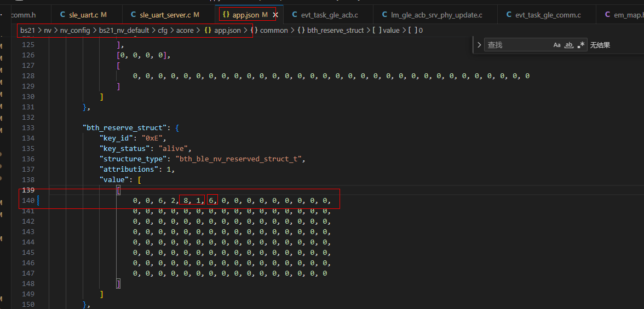Click the C file icon on sle_uart.c tab
The width and height of the screenshot is (644, 309).
62,15
